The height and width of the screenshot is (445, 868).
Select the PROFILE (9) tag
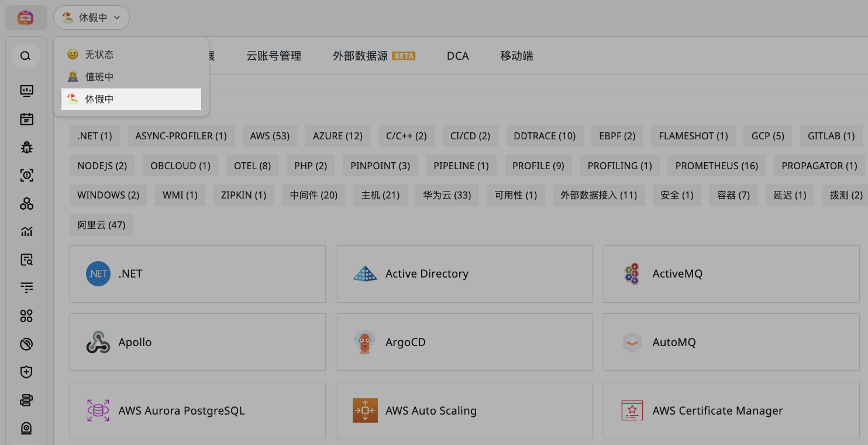click(x=538, y=166)
